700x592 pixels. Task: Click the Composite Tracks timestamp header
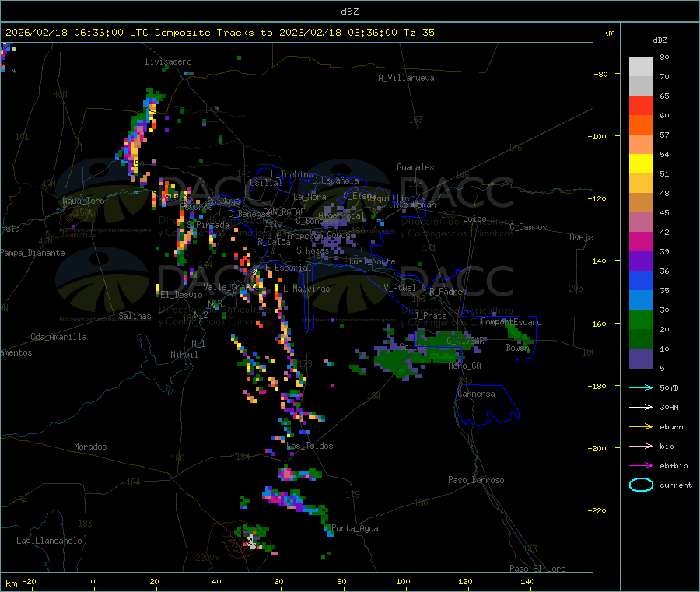coord(220,33)
